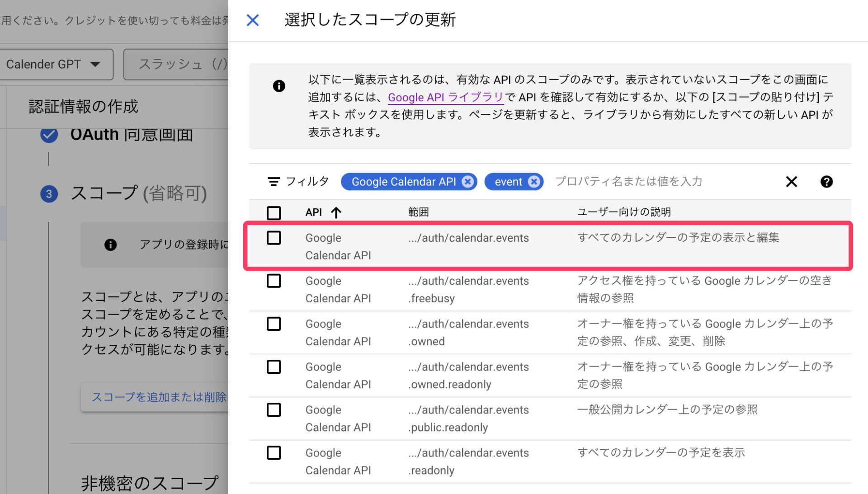The image size is (868, 494).
Task: Select the calendar.events.owned scope checkbox
Action: tap(274, 324)
